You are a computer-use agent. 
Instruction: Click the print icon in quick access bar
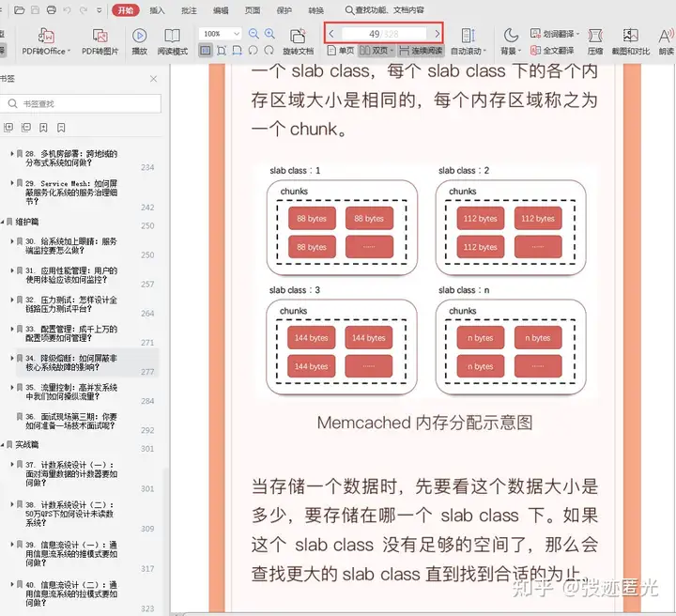pyautogui.click(x=52, y=10)
